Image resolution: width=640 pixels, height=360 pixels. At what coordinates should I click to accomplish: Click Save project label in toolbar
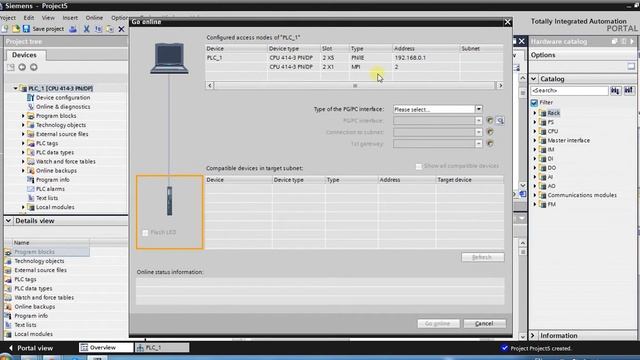[48, 29]
